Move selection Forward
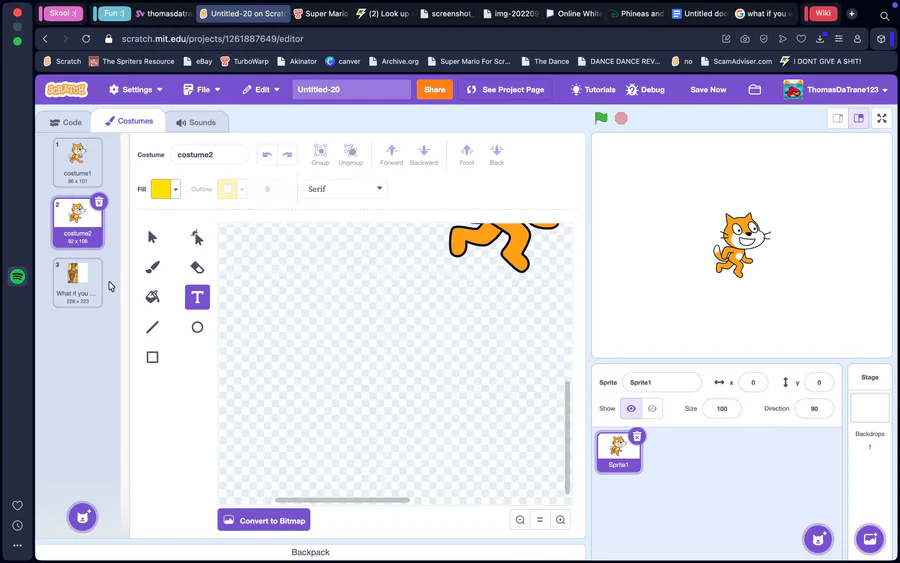 pyautogui.click(x=391, y=154)
